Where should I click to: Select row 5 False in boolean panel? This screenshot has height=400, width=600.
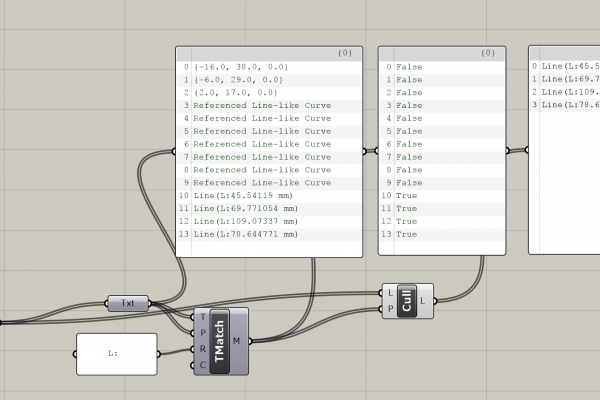pos(442,131)
